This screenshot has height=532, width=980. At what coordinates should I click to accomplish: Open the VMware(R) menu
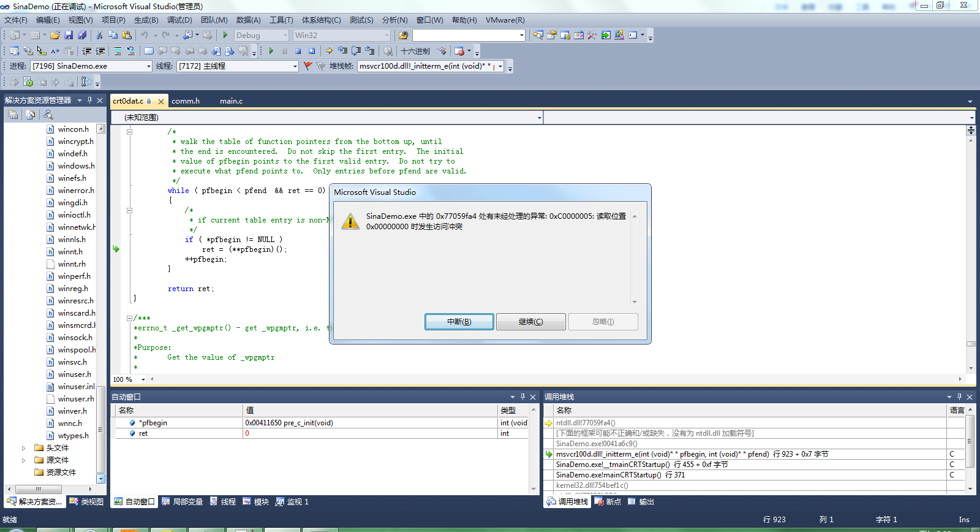[505, 20]
